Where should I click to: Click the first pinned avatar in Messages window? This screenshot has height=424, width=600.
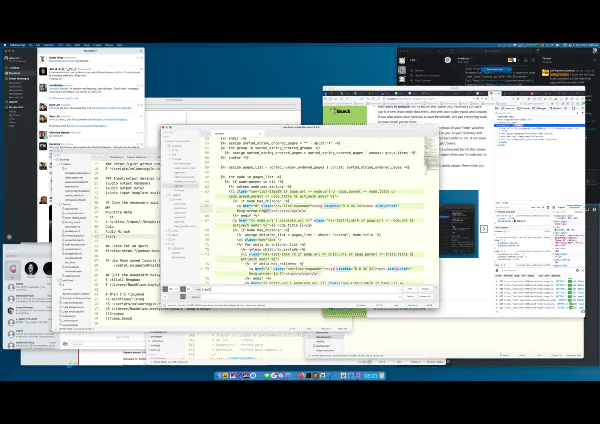(x=13, y=268)
